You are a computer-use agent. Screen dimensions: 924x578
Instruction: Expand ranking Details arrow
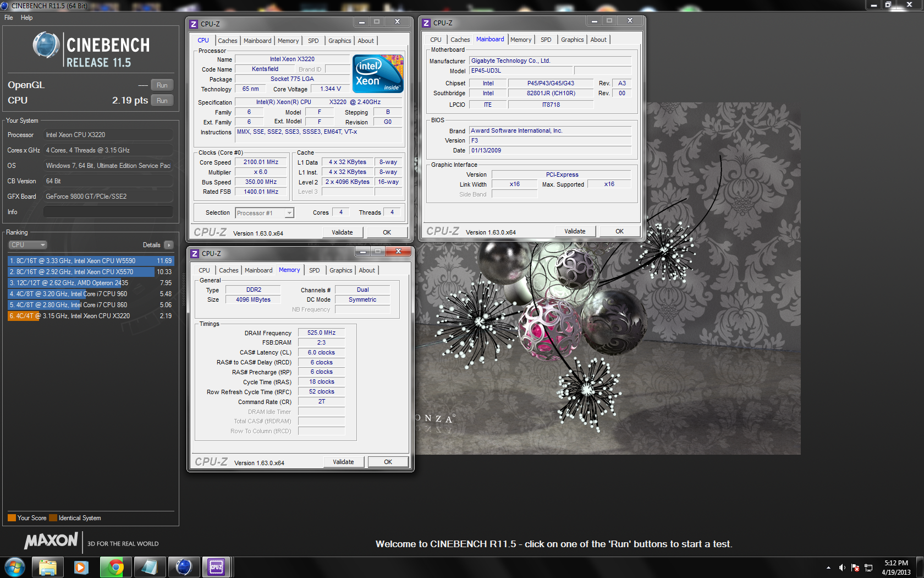[169, 245]
